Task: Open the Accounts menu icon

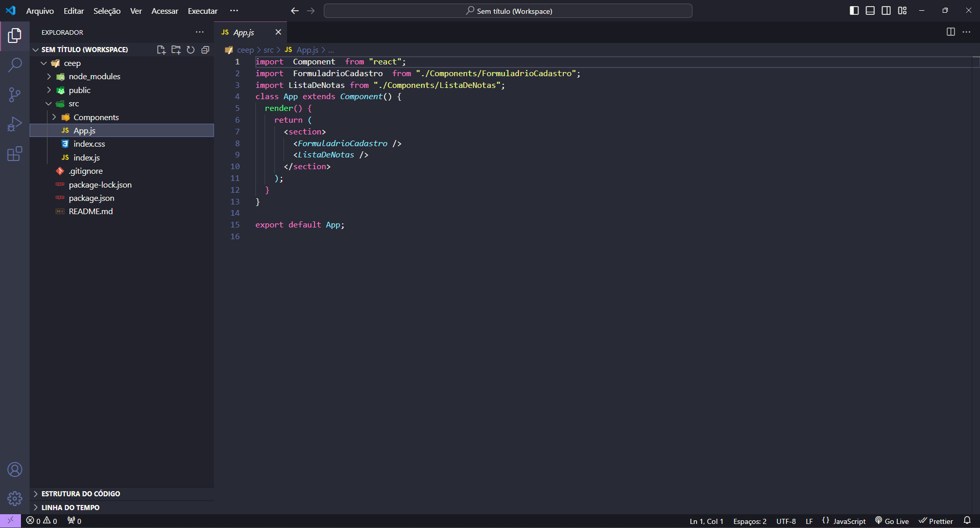Action: coord(15,469)
